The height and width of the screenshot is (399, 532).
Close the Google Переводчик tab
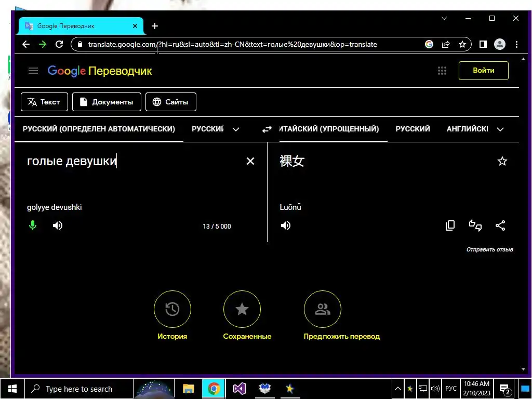135,26
